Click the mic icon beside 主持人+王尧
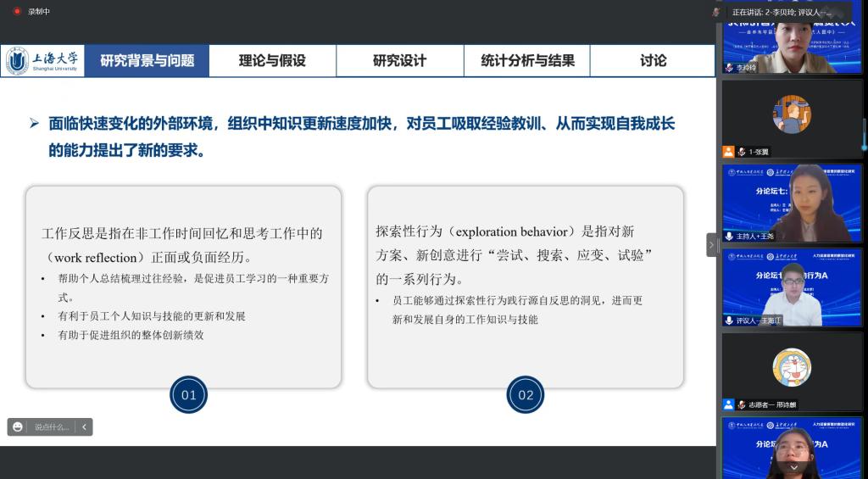 pyautogui.click(x=730, y=237)
